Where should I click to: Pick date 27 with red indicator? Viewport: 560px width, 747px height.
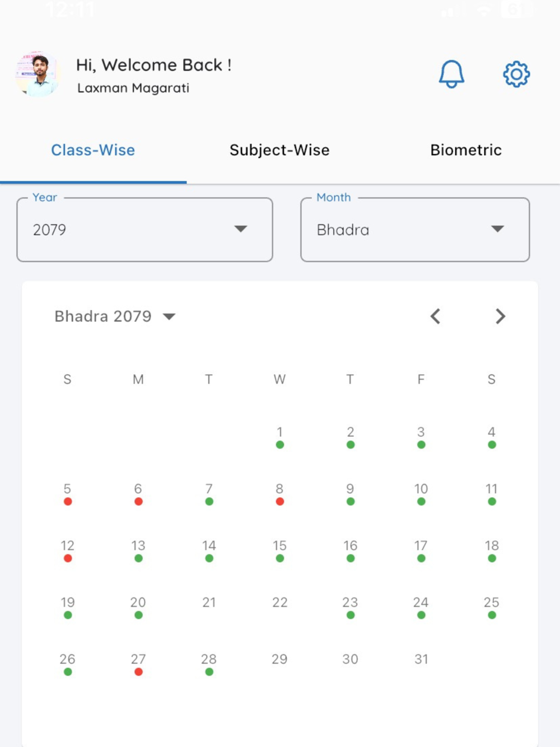[x=138, y=664]
